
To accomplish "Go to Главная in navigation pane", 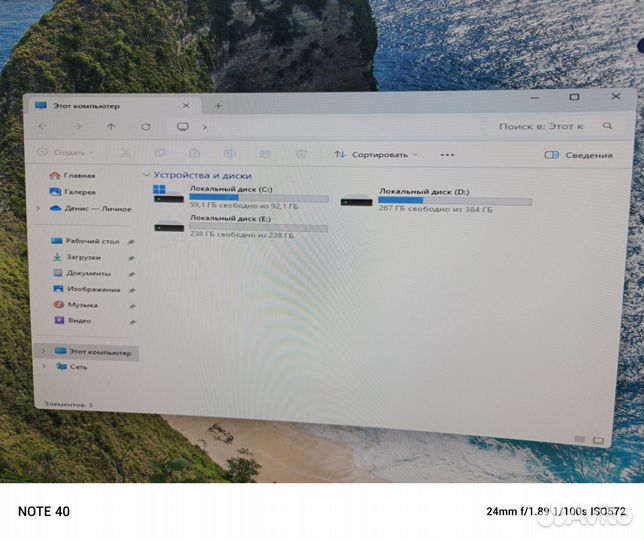I will coord(79,175).
